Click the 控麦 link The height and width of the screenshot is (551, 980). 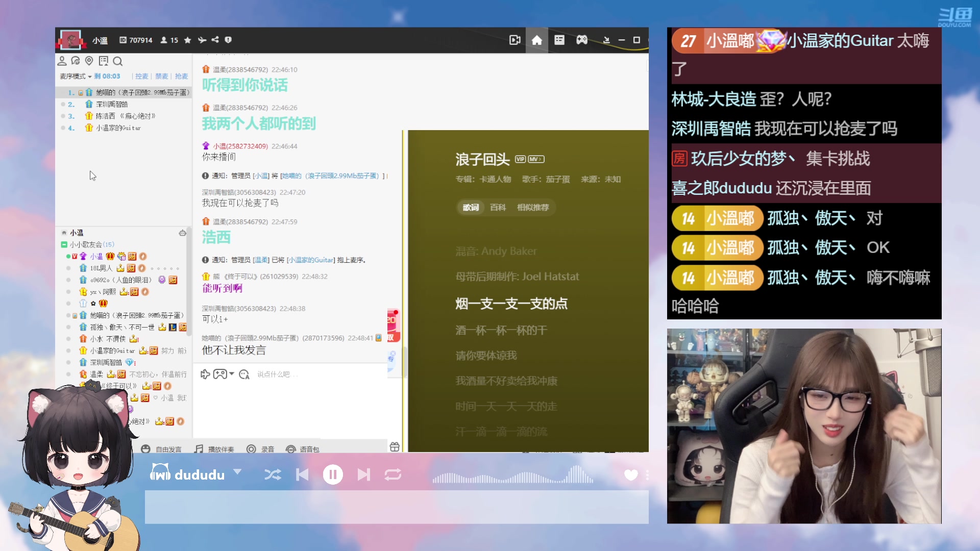click(x=141, y=77)
